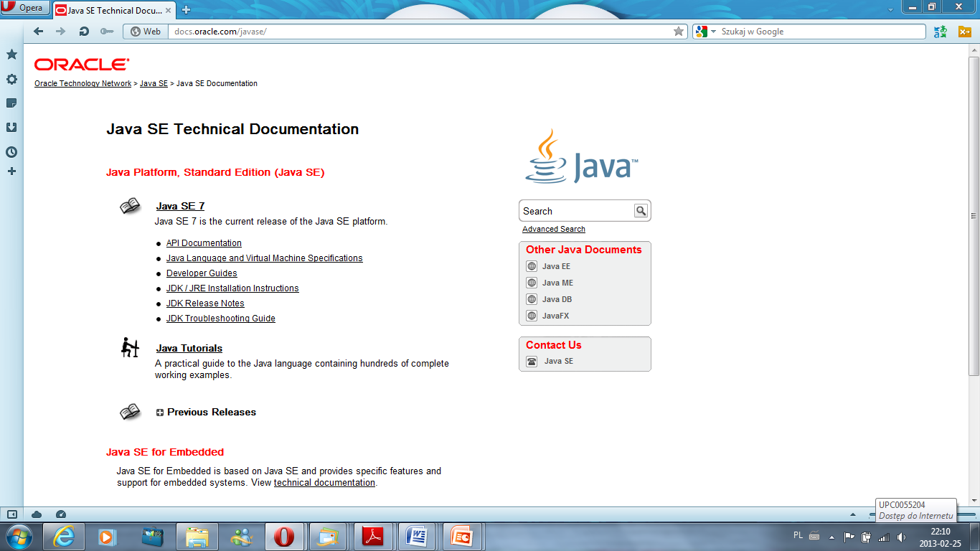This screenshot has width=980, height=551.
Task: Click the Java logo image
Action: (582, 156)
